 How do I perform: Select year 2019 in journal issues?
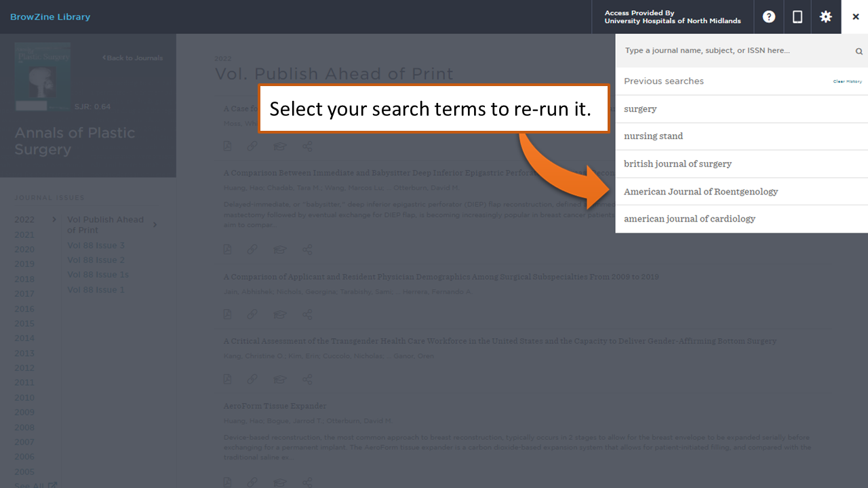point(24,264)
